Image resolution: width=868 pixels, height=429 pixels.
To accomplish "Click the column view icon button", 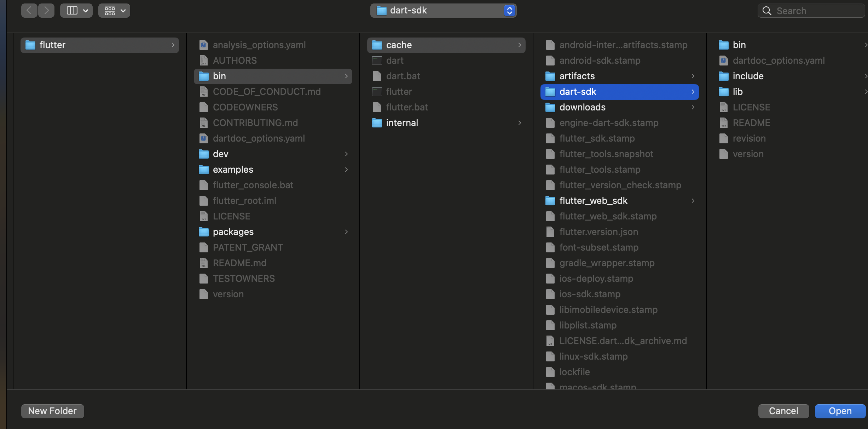I will coord(72,11).
